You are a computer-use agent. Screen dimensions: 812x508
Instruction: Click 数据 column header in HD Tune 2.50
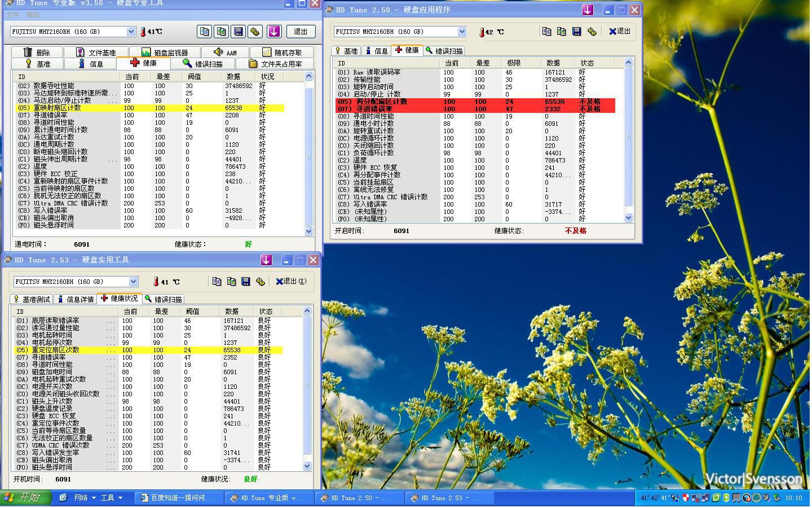560,63
